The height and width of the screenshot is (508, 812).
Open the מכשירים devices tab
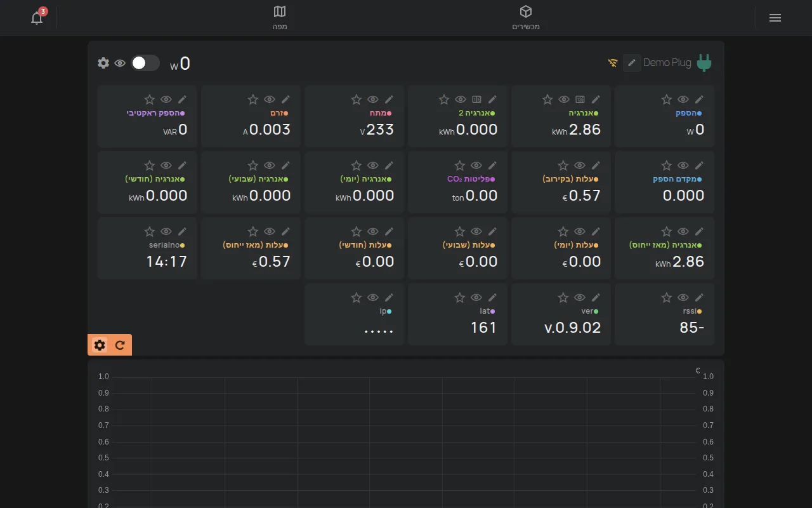526,18
